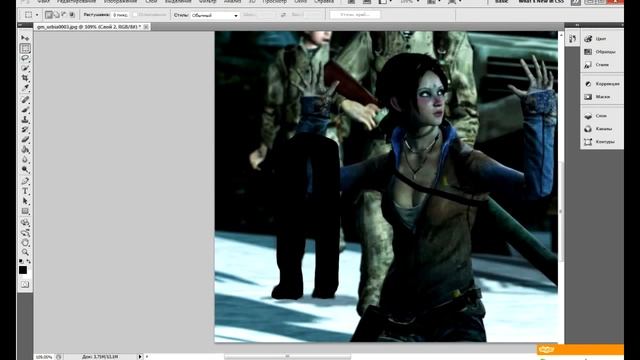Select the Blur tool
This screenshot has width=640, height=360.
click(25, 159)
